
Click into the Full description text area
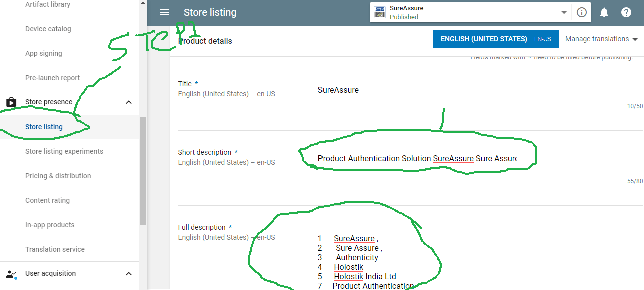tap(480, 262)
